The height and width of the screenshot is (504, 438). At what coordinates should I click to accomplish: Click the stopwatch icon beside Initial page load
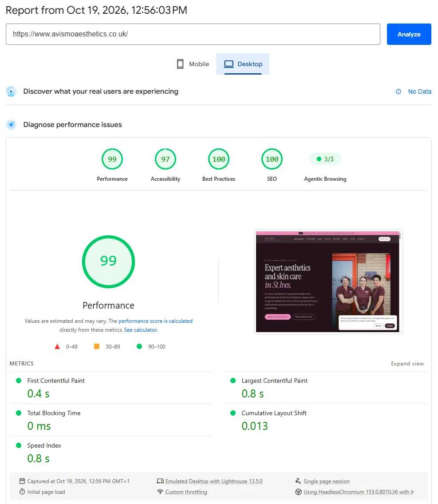click(x=22, y=492)
